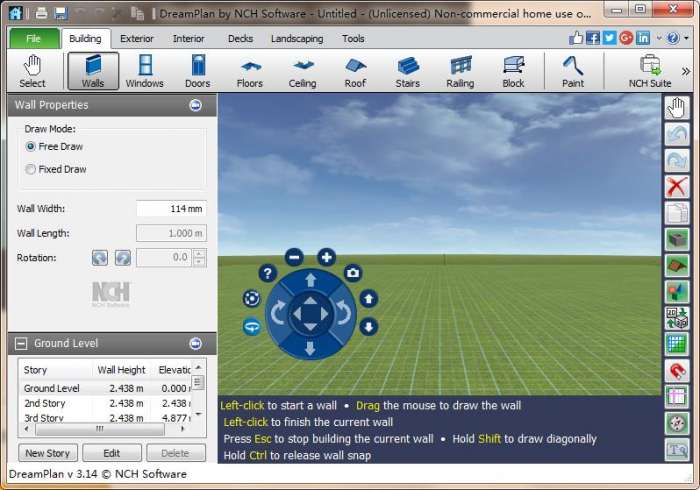Choose the Doors tool
The height and width of the screenshot is (490, 700).
click(197, 71)
